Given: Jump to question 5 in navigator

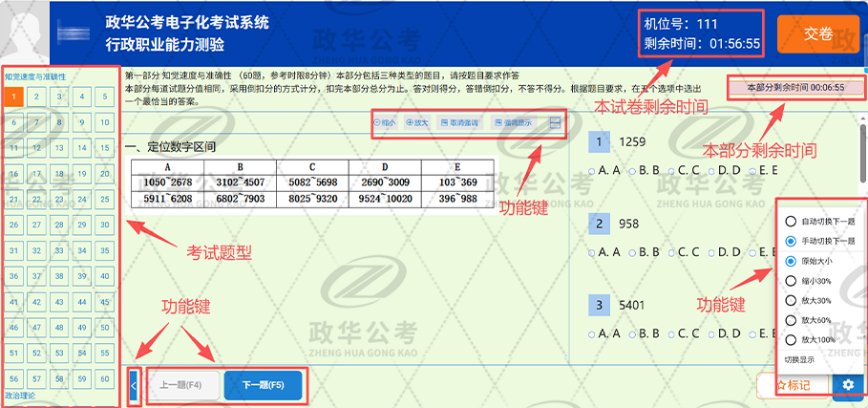Looking at the screenshot, I should pos(105,97).
